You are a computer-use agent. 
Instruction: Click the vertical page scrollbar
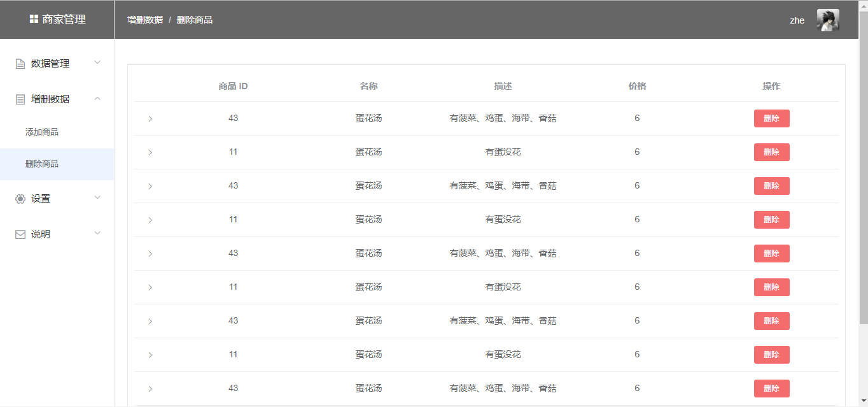863,191
